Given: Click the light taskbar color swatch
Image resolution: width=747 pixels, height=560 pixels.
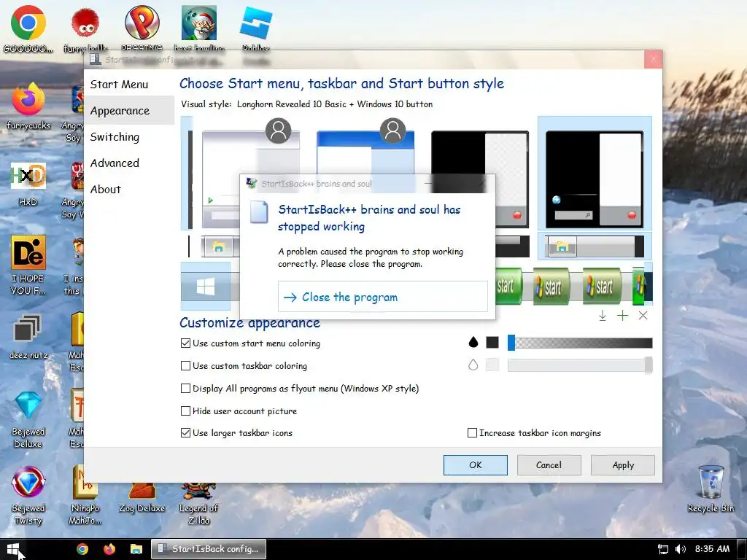Looking at the screenshot, I should 492,365.
